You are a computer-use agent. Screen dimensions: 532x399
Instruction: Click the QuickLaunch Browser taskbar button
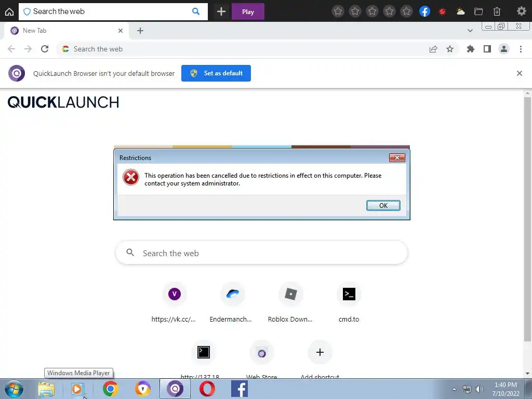tap(175, 389)
